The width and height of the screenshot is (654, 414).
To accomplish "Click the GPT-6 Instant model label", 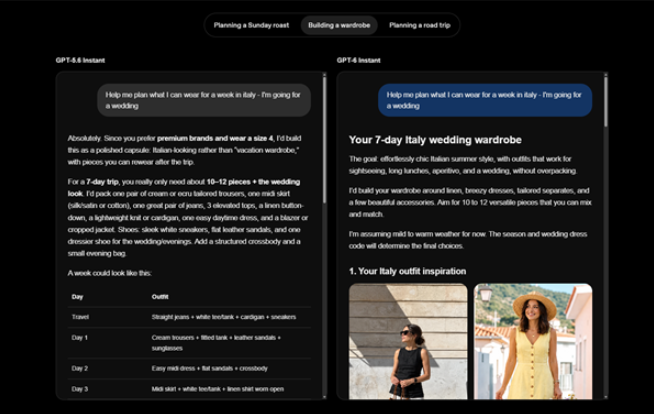I will pyautogui.click(x=359, y=60).
